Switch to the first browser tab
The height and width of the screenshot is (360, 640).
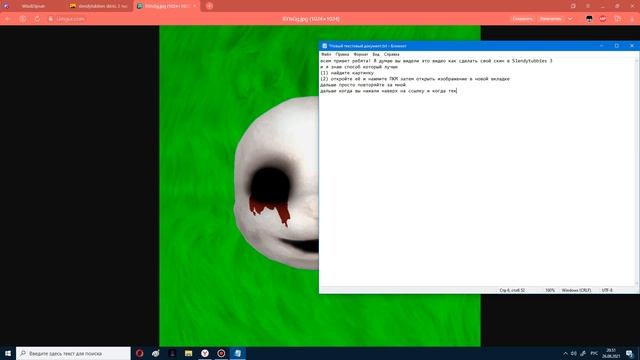pos(33,6)
